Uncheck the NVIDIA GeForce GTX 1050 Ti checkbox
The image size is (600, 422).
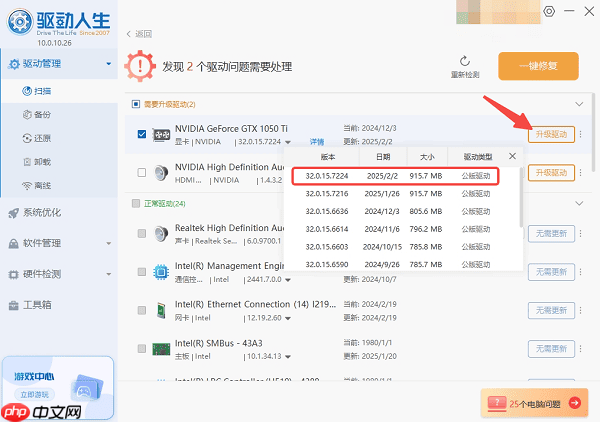pos(141,134)
